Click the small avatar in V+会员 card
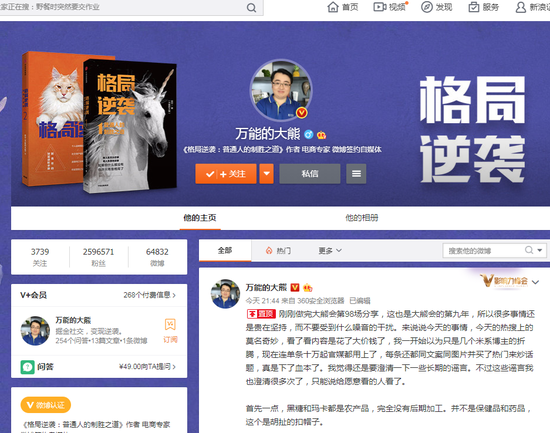This screenshot has height=433, width=550. click(x=35, y=331)
